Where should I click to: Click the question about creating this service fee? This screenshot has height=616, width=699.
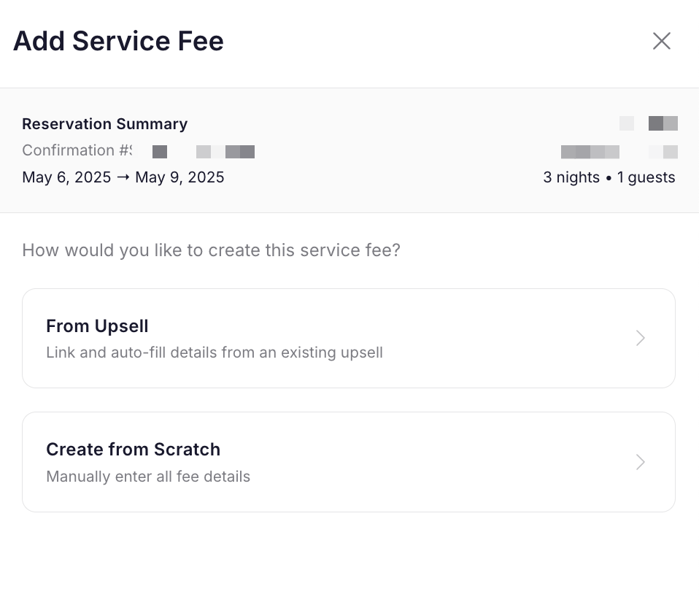point(211,250)
